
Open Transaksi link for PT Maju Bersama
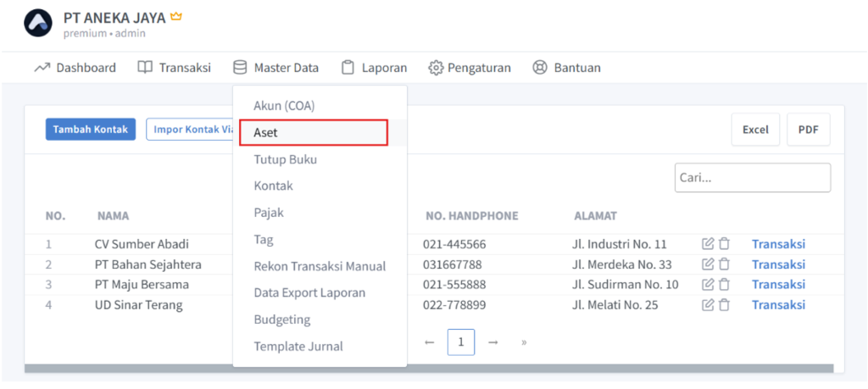coord(778,285)
